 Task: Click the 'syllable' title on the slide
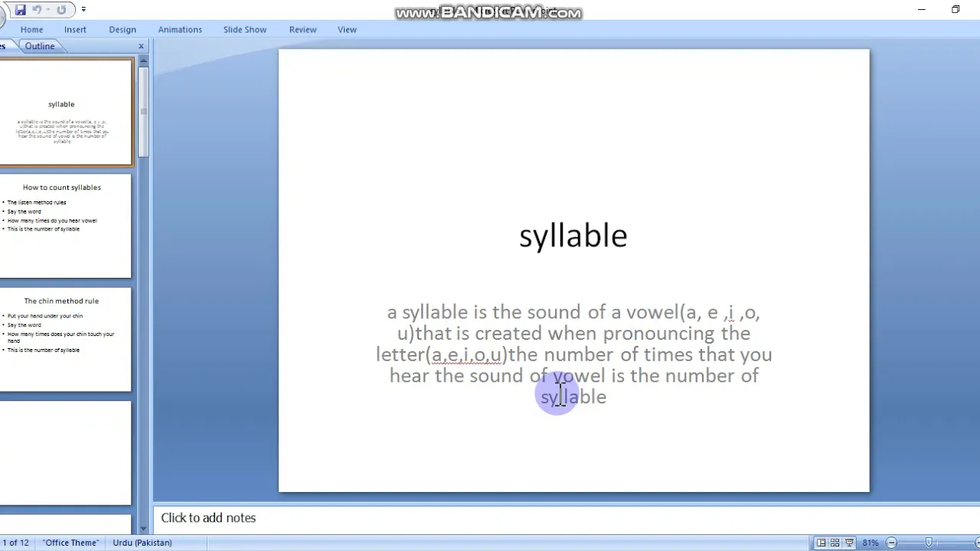click(x=573, y=235)
